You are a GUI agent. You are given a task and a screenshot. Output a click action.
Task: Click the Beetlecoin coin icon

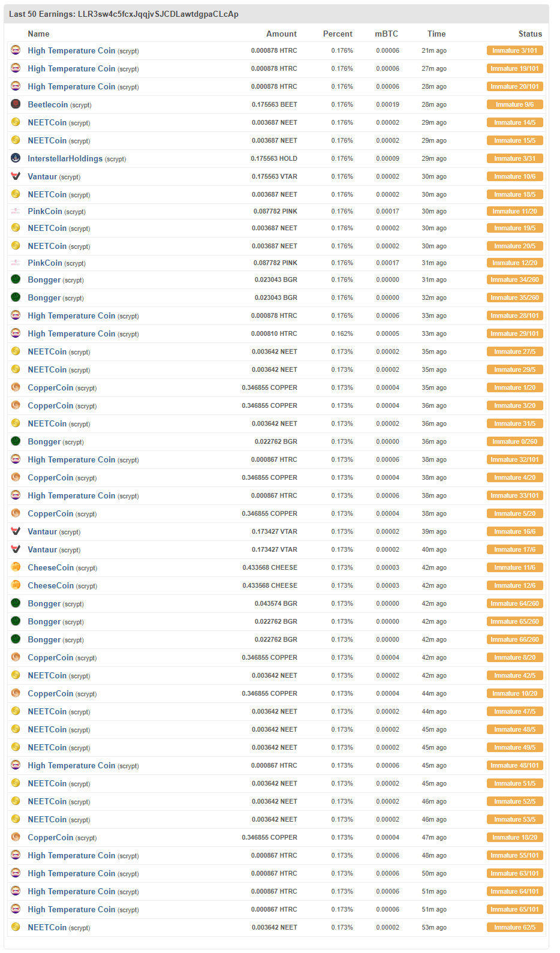click(x=16, y=104)
